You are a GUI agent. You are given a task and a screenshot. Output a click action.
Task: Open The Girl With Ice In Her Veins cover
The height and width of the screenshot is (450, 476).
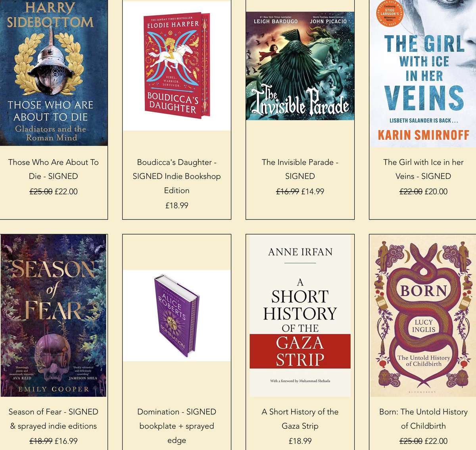[423, 73]
